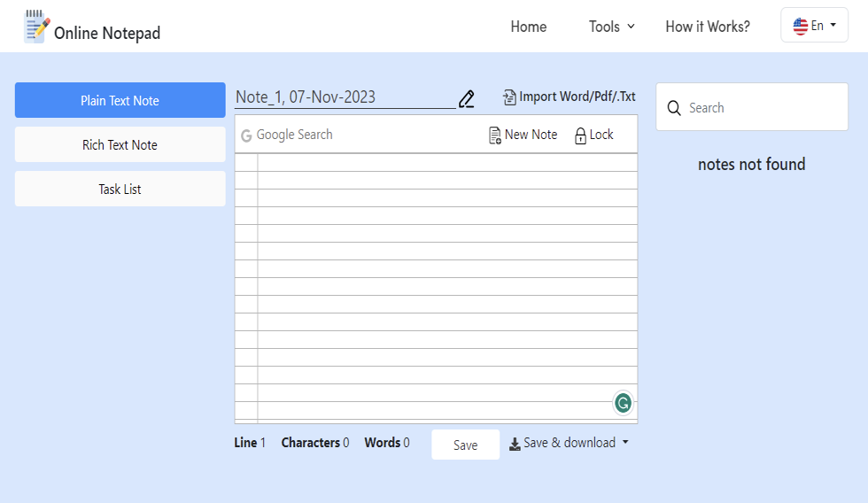Viewport: 868px width, 503px height.
Task: Click the Line 1 indicator
Action: click(250, 443)
